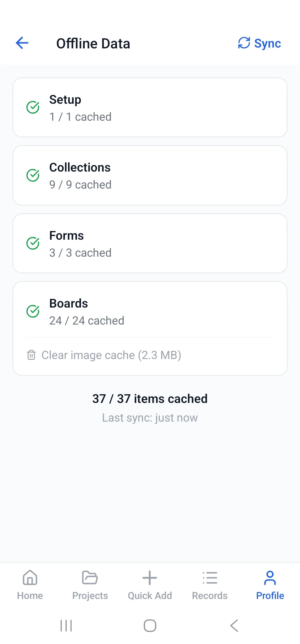Tap the green check beside Boards
Screen dimensions: 300x644
point(33,311)
